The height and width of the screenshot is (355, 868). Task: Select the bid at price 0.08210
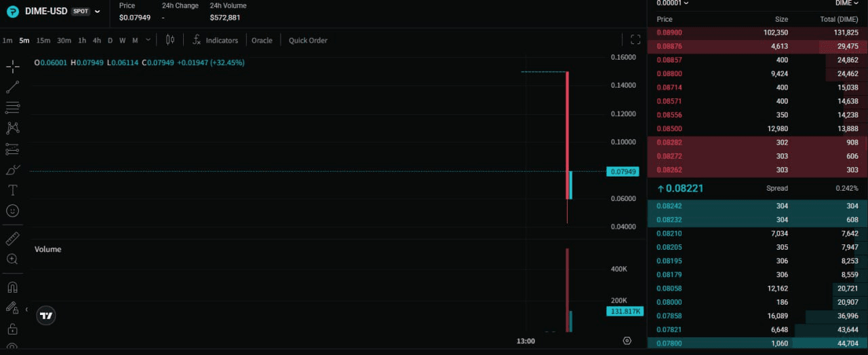[757, 233]
